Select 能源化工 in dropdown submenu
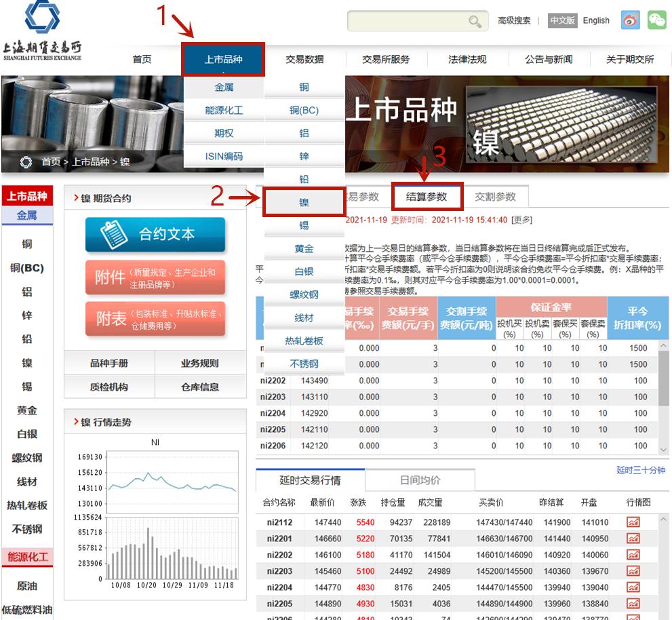672x620 pixels. 224,110
